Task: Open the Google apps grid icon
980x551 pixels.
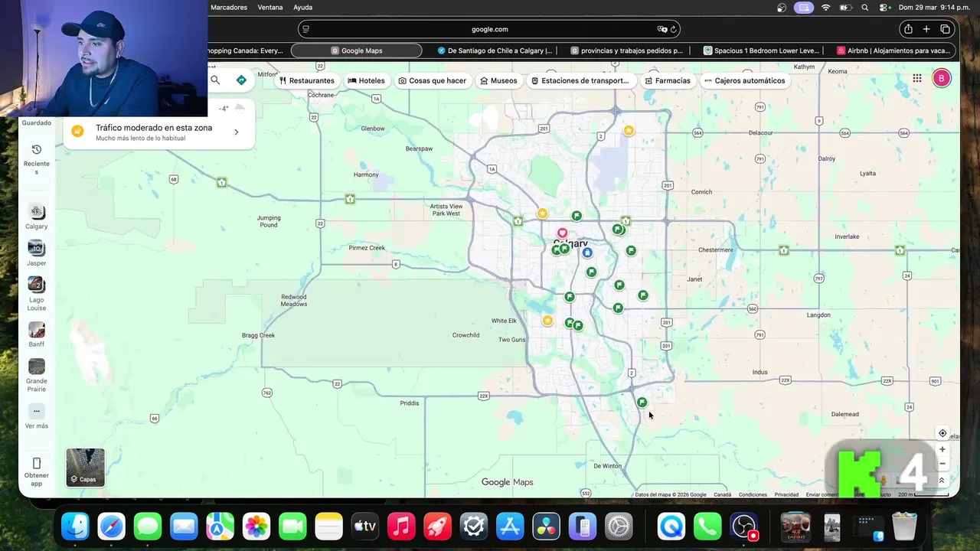Action: [x=916, y=78]
